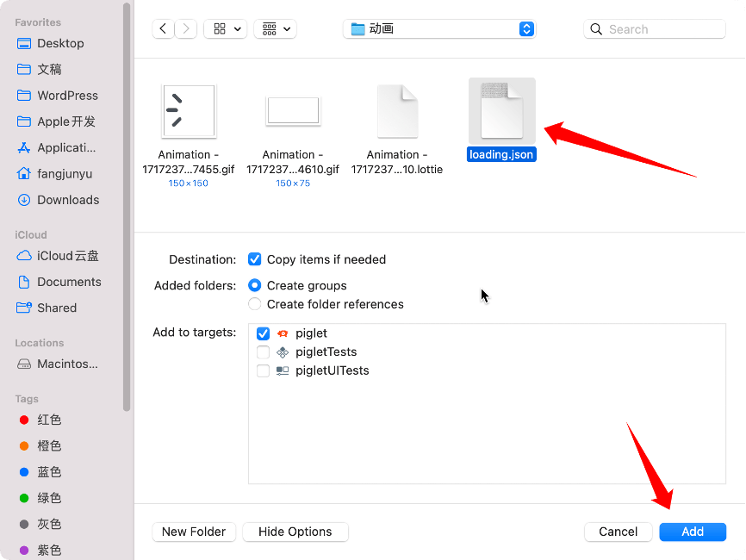Open the 动画 folder path popup
The height and width of the screenshot is (560, 746).
pos(439,29)
